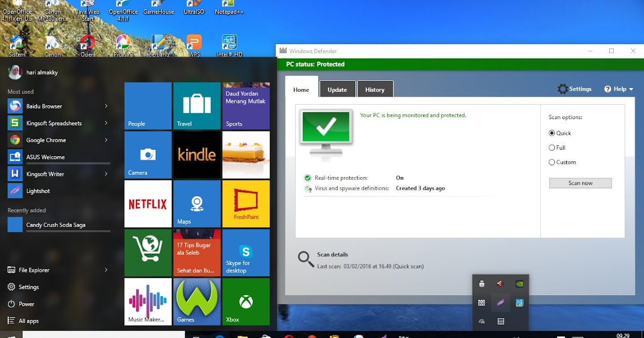Click the Scan details magnifier icon
Viewport: 644px width, 338px height.
(x=306, y=259)
